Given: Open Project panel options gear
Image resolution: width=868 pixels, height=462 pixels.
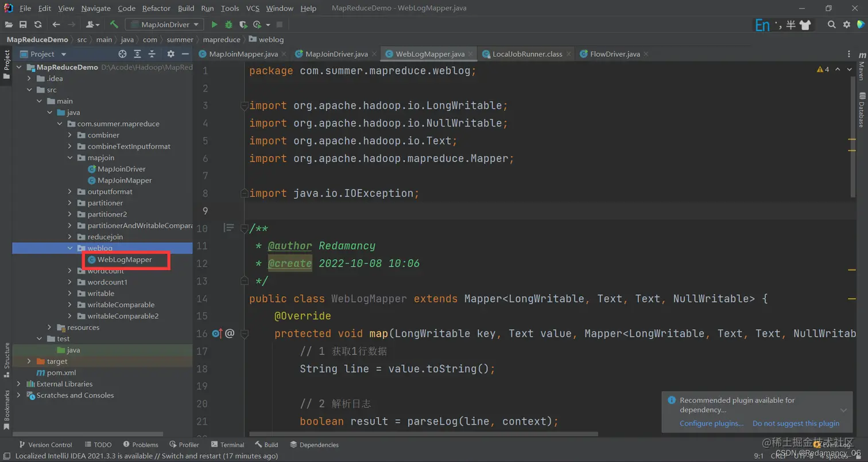Looking at the screenshot, I should pos(170,54).
